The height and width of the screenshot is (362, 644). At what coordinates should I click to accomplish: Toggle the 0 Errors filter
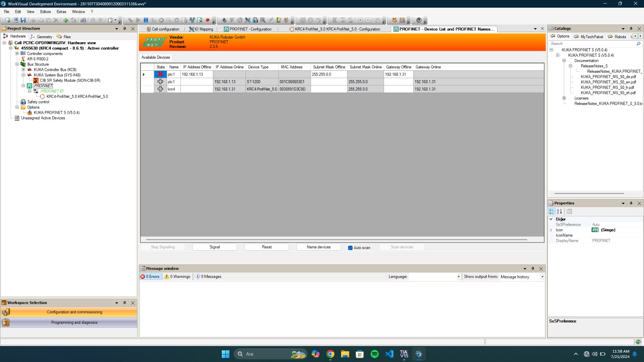[x=150, y=277]
